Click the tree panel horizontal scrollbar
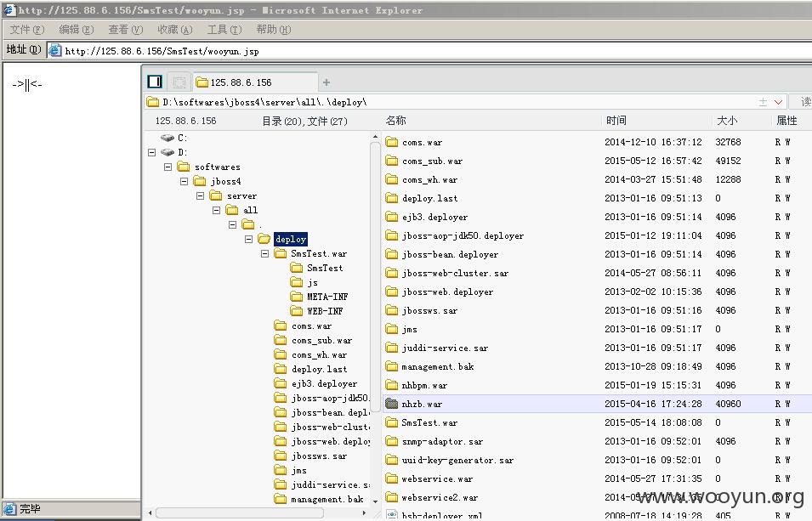The height and width of the screenshot is (521, 812). pyautogui.click(x=240, y=513)
